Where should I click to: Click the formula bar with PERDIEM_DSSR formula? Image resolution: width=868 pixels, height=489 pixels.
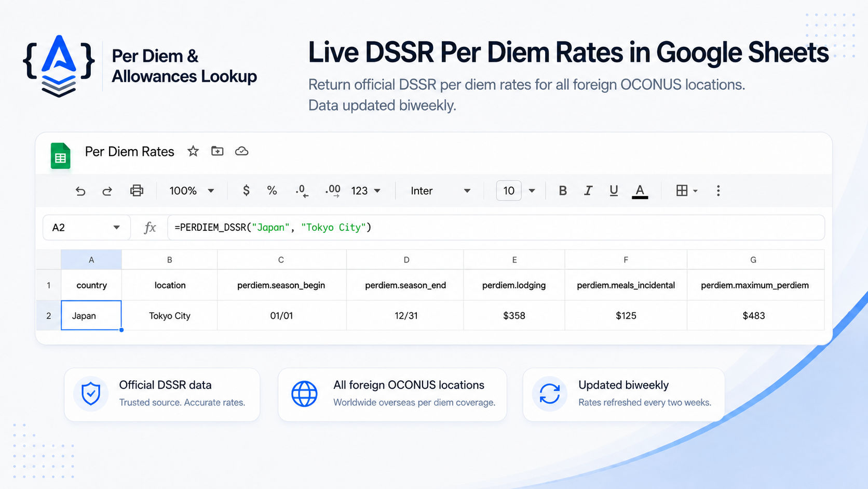pyautogui.click(x=496, y=228)
